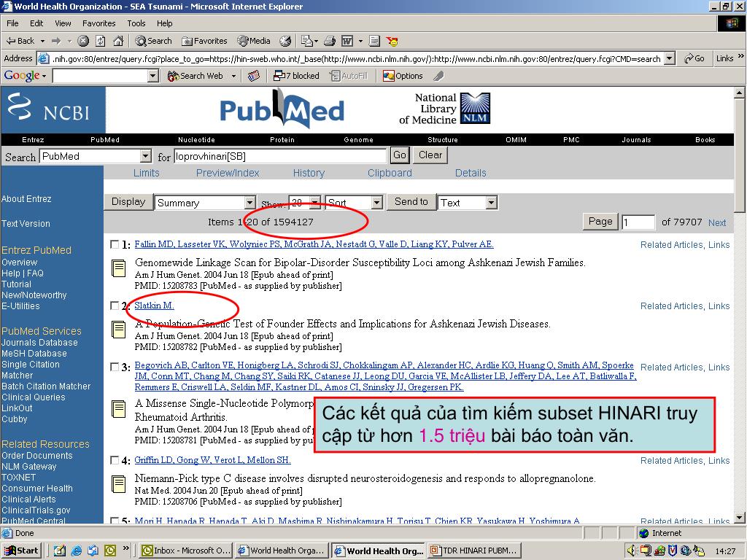Screen dimensions: 747x560
Task: Expand the Address bar dropdown arrow
Action: click(x=670, y=58)
